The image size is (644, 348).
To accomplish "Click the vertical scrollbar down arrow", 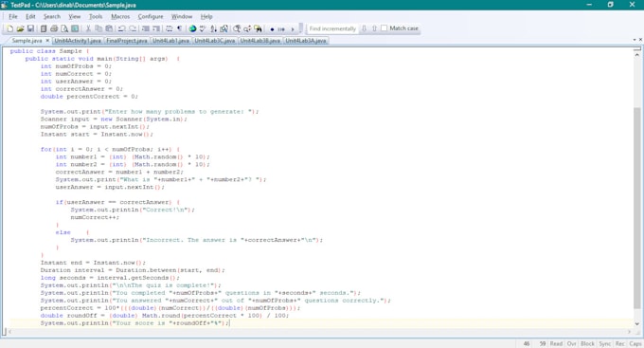I will [637, 324].
